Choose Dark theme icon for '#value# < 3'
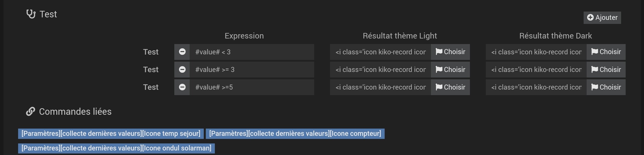Screen dimensions: 644x155 [606, 52]
